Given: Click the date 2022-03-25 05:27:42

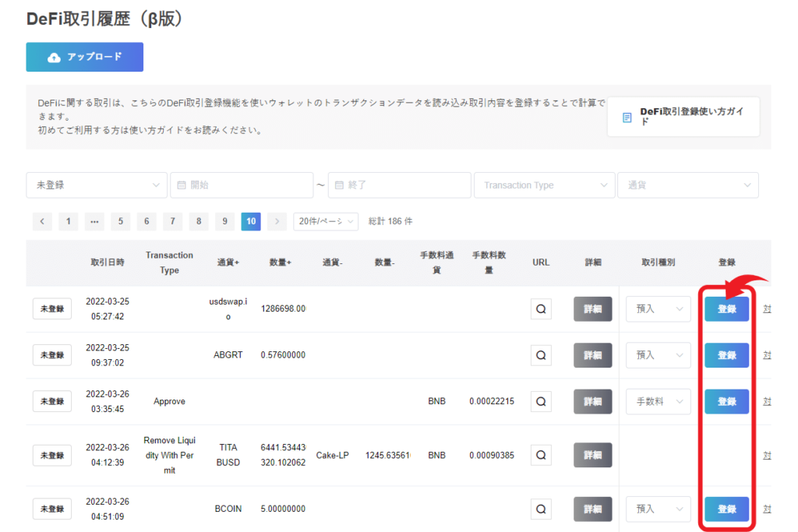Looking at the screenshot, I should tap(108, 308).
